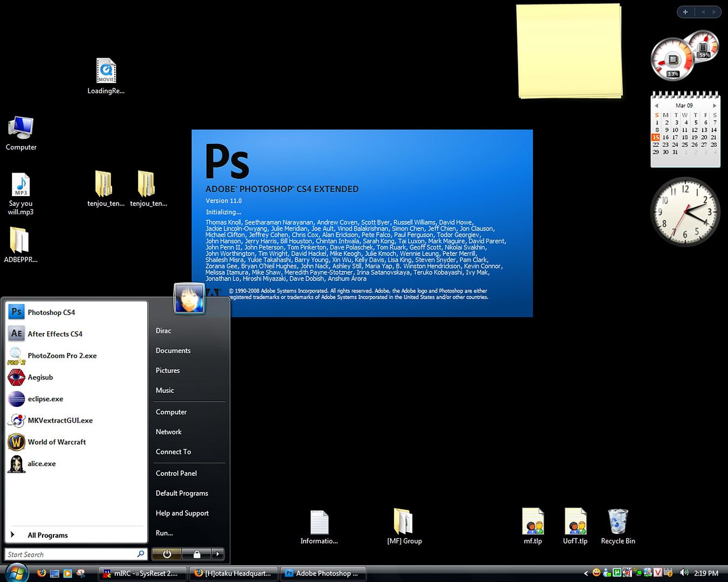The image size is (728, 582).
Task: Click the yellow sticky note gadget
Action: click(x=570, y=52)
